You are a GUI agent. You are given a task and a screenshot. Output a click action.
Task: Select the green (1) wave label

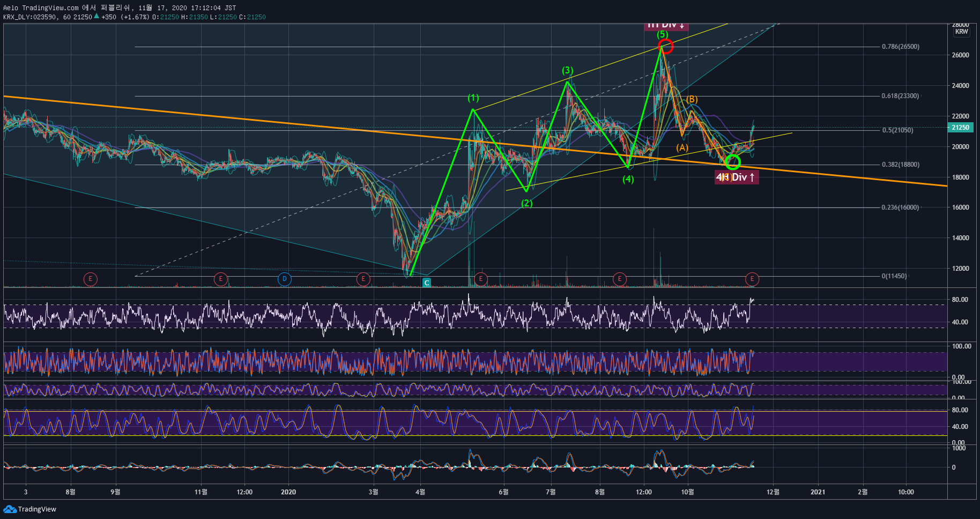pyautogui.click(x=473, y=98)
